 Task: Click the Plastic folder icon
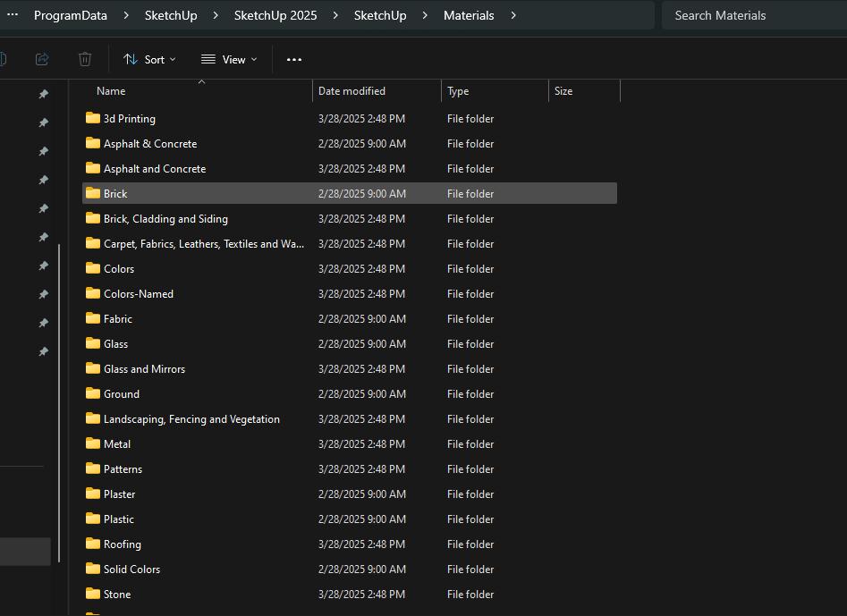(93, 519)
